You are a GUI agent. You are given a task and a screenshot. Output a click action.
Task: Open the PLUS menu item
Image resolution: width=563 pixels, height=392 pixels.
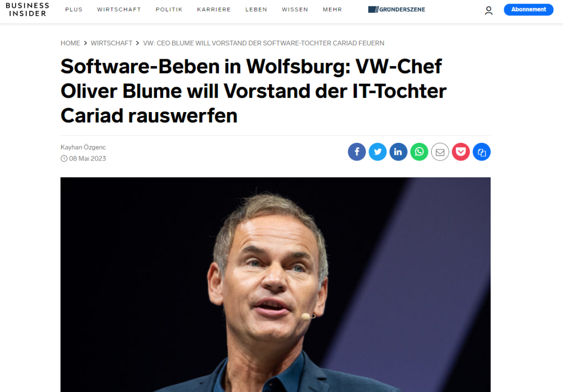coord(74,10)
